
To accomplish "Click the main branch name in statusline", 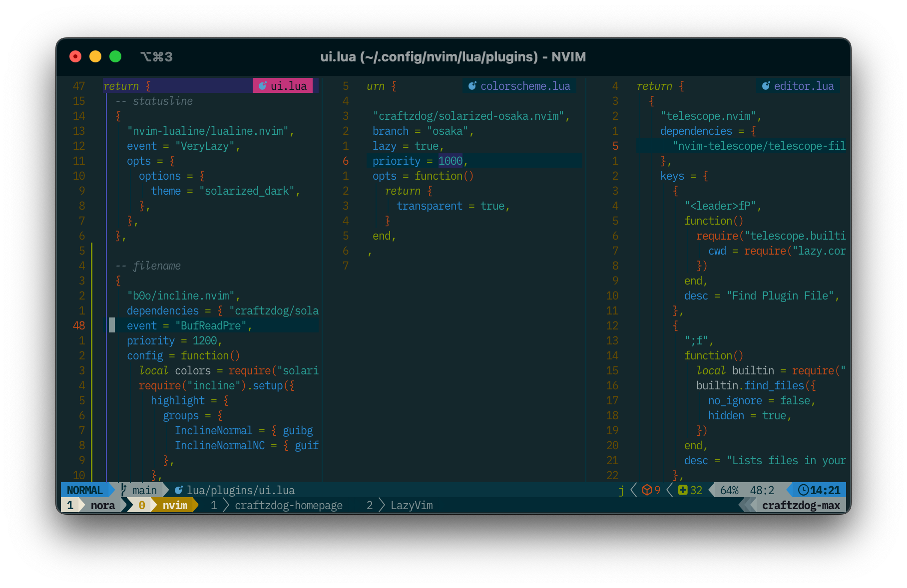I will (x=145, y=490).
